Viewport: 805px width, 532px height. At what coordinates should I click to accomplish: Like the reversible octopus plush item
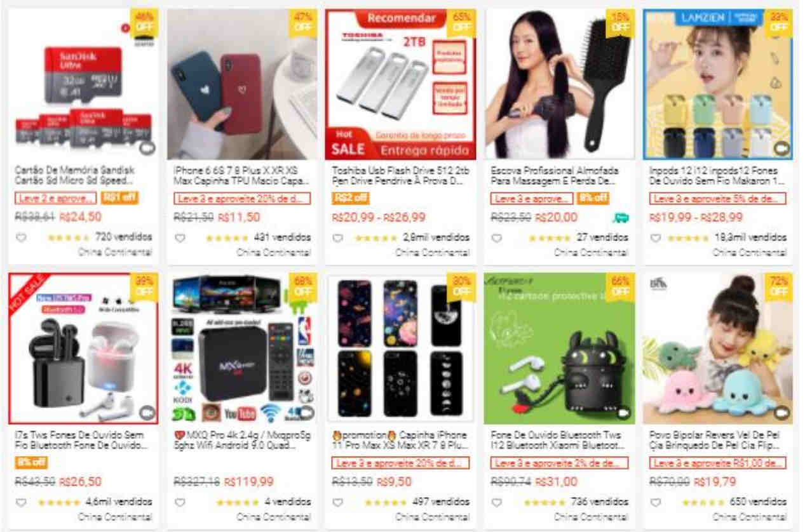click(655, 503)
